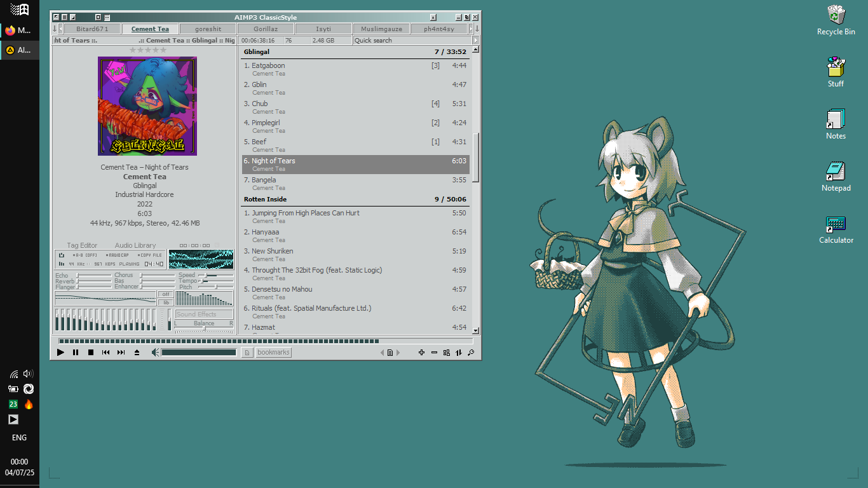The image size is (868, 488).
Task: Click the down arrow left of tabs
Action: tap(54, 29)
